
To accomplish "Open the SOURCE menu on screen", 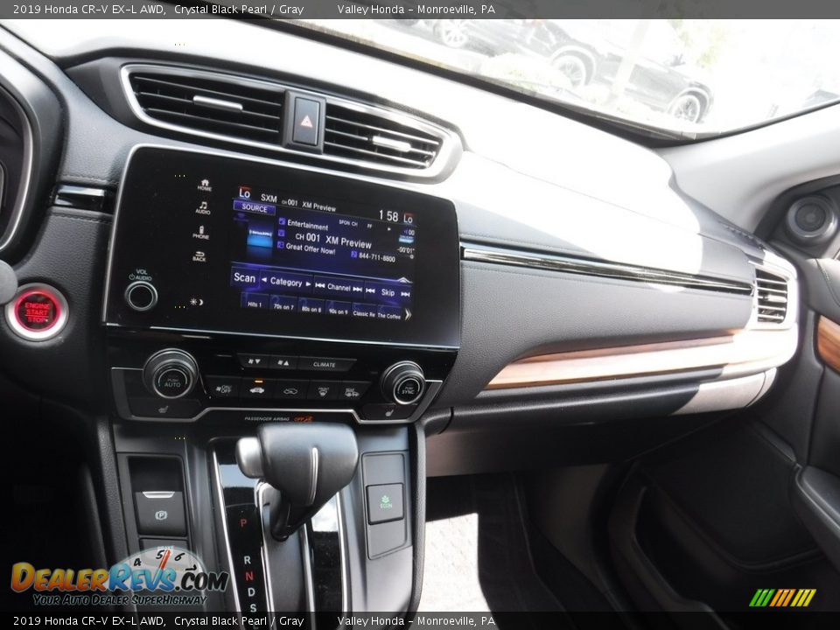I will [255, 207].
